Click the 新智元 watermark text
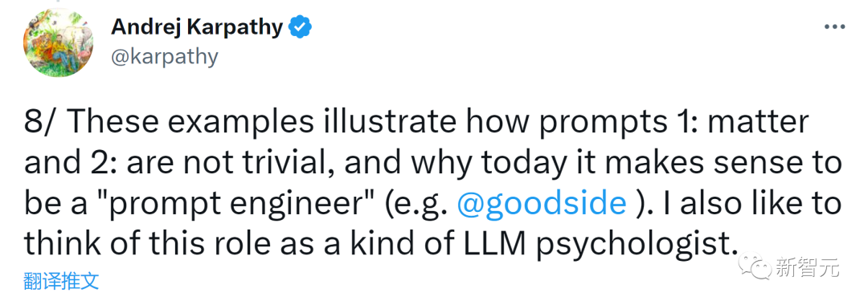 pos(808,268)
